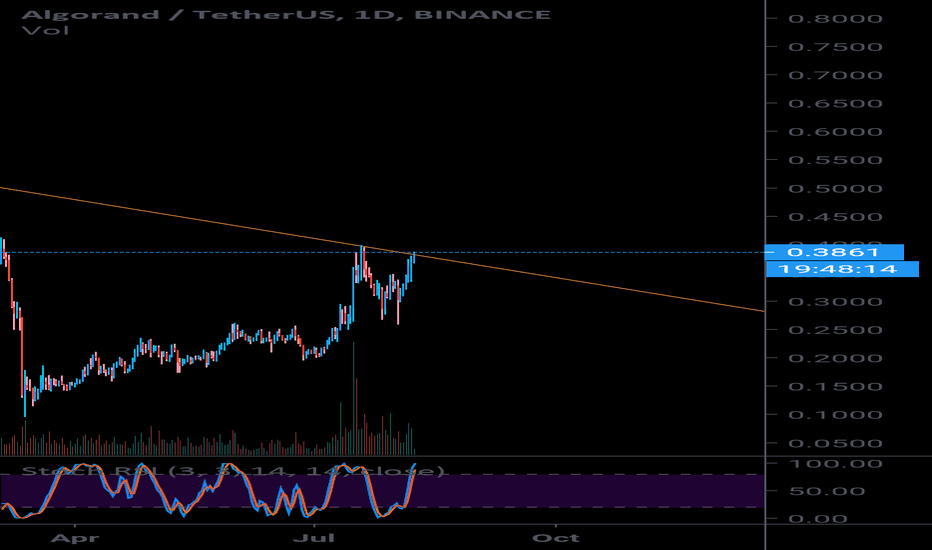
Task: Click the 0.6000 price axis label
Action: (x=835, y=132)
